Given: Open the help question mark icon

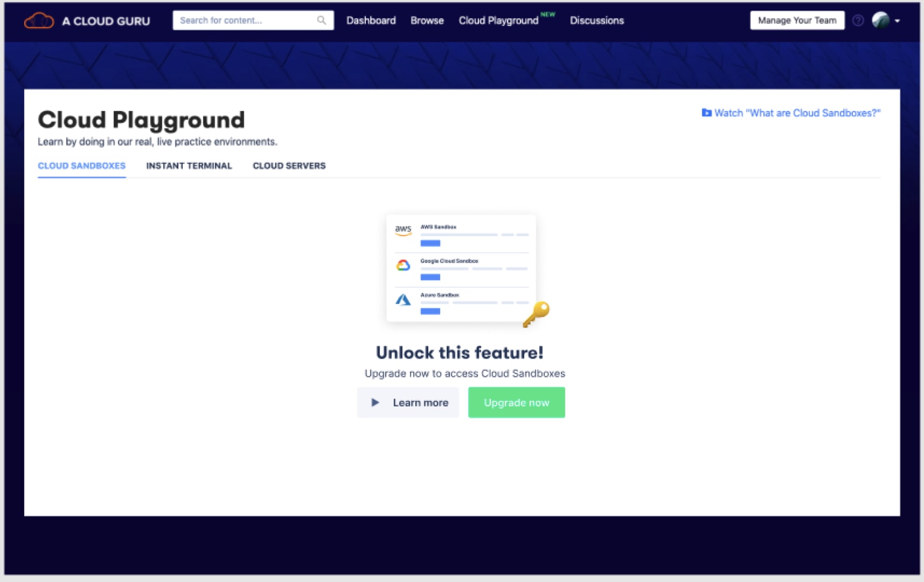Looking at the screenshot, I should click(x=858, y=20).
